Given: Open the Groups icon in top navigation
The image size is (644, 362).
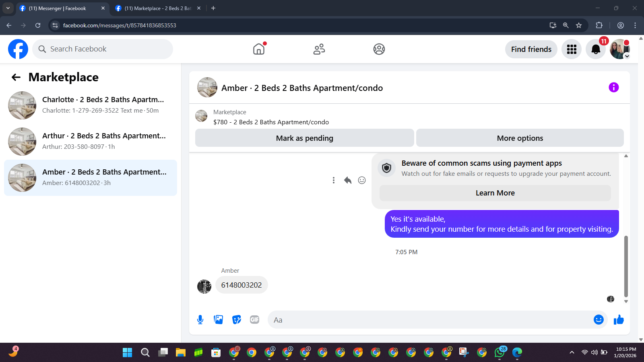Looking at the screenshot, I should tap(379, 49).
